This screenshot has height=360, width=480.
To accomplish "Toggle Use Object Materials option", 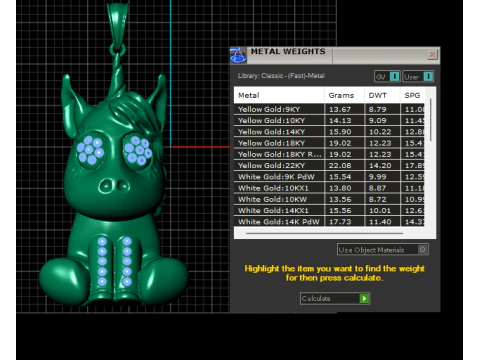I will coord(383,250).
